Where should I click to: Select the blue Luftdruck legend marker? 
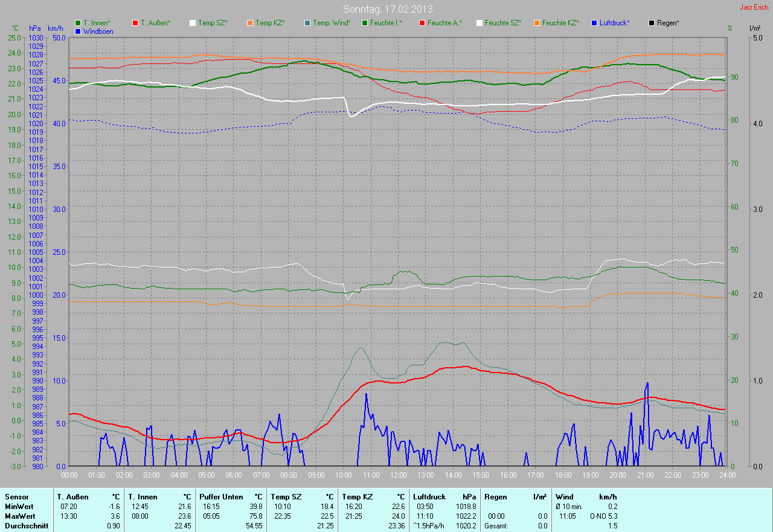click(594, 23)
